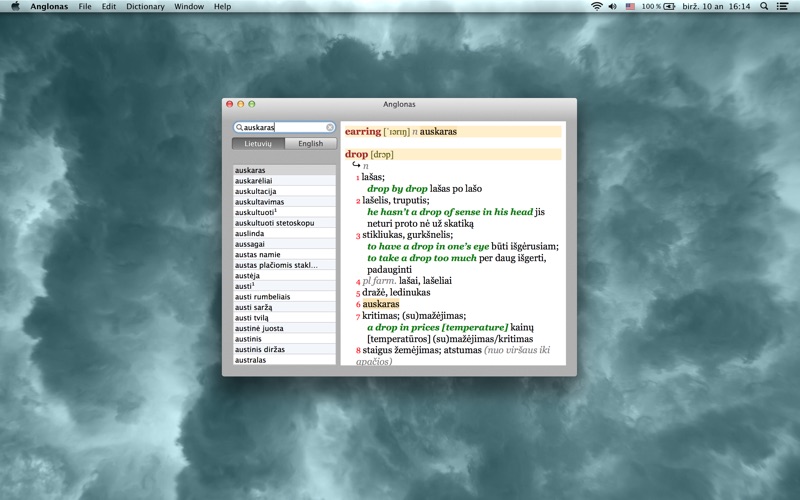Screen dimensions: 800x500
Task: Clear the search field with X button
Action: 330,127
